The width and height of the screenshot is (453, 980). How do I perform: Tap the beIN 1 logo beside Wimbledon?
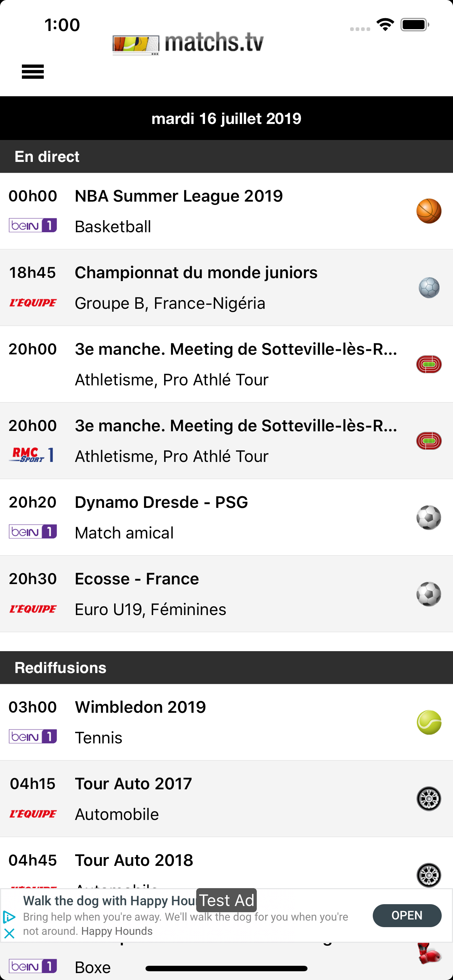33,737
